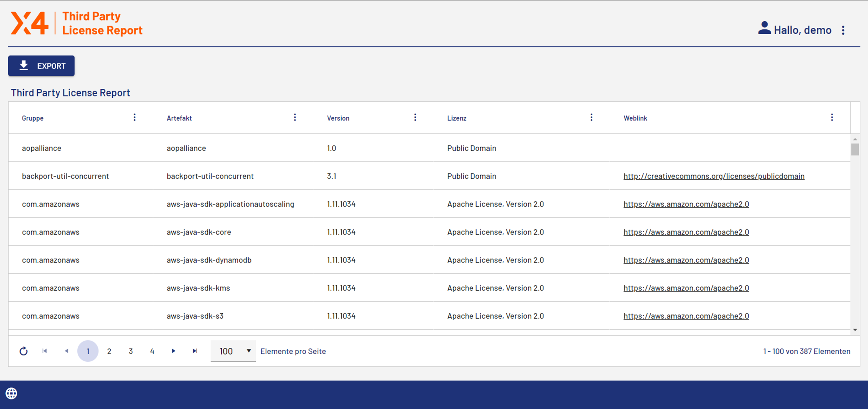Open user menu dots beside Hallo, demo
This screenshot has height=409, width=868.
843,30
